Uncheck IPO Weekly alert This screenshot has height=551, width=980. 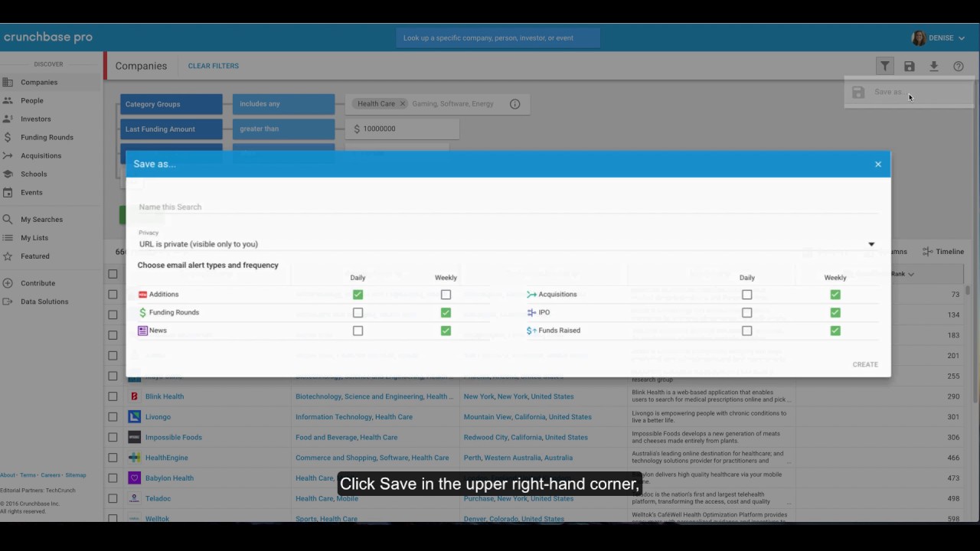tap(835, 312)
